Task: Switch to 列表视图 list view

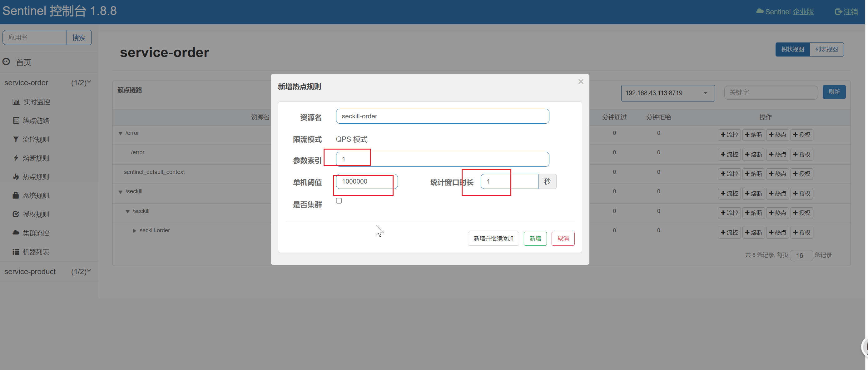Action: click(x=826, y=50)
